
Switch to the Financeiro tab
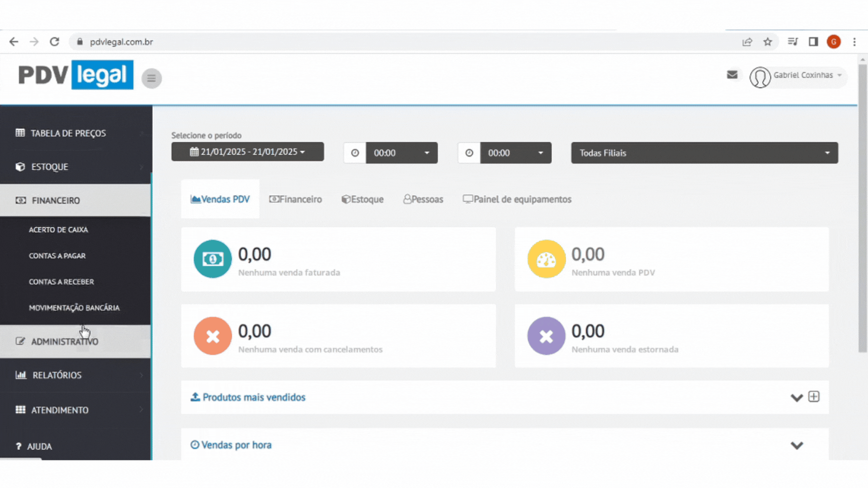296,199
